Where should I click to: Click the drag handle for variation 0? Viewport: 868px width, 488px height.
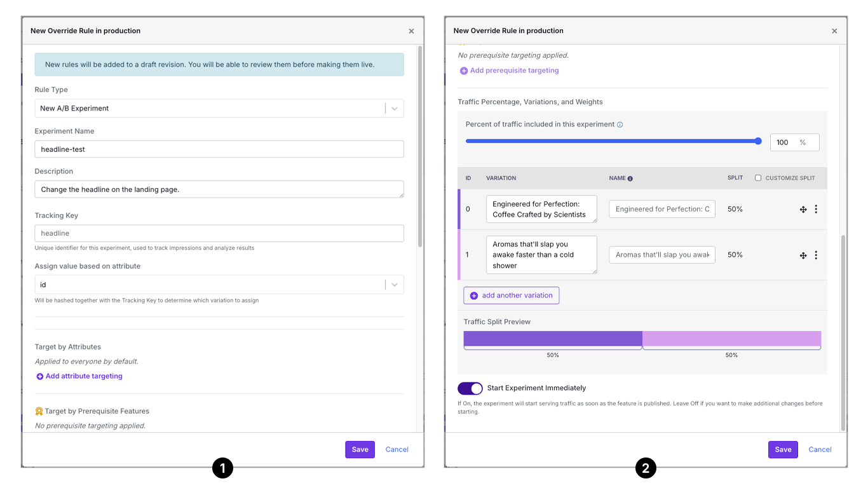click(803, 208)
